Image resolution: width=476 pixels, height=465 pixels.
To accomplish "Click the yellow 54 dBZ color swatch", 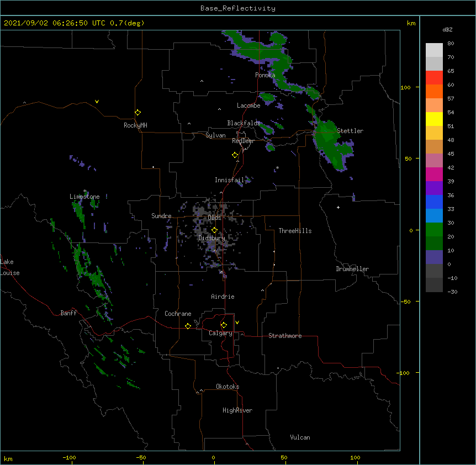I will click(x=434, y=119).
